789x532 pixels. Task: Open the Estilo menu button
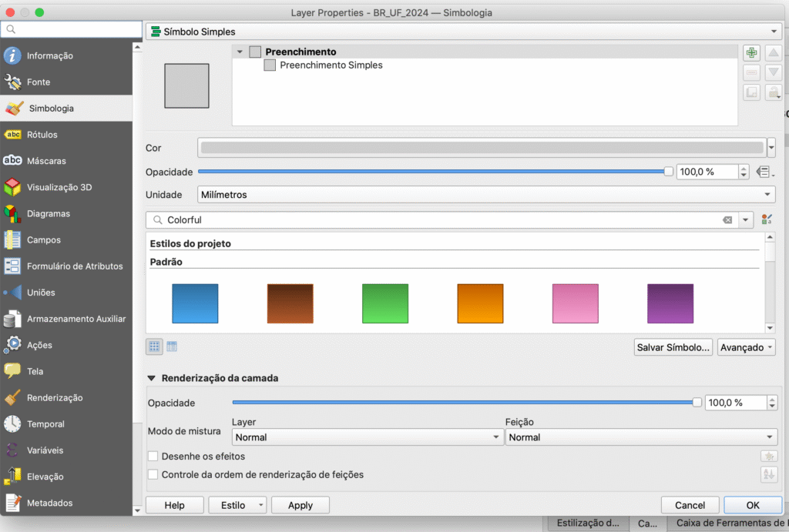point(237,505)
